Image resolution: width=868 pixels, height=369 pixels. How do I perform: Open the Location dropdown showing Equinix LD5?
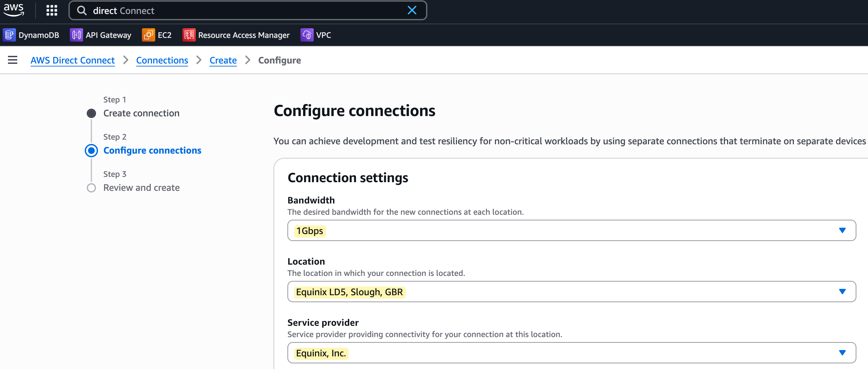click(572, 292)
